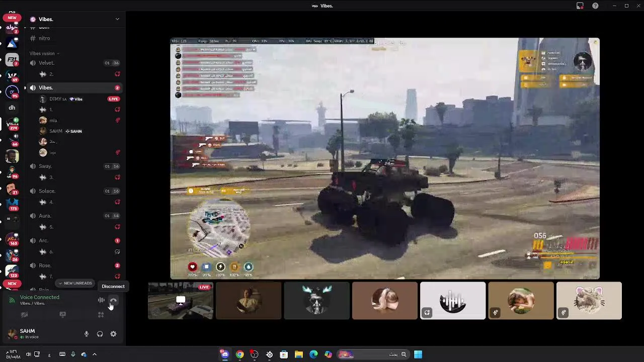Open the server with 69 badge

point(12,76)
